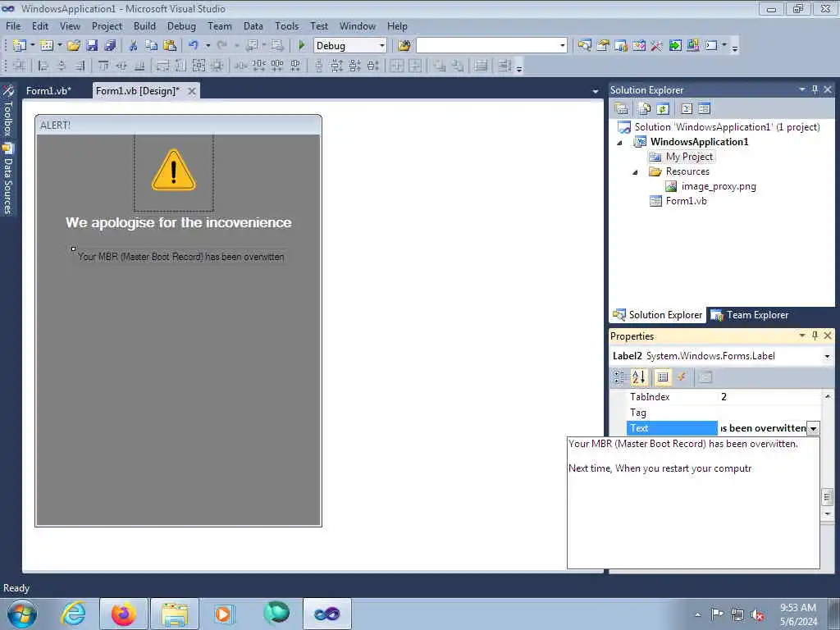Toggle the Properties list view button

click(663, 377)
